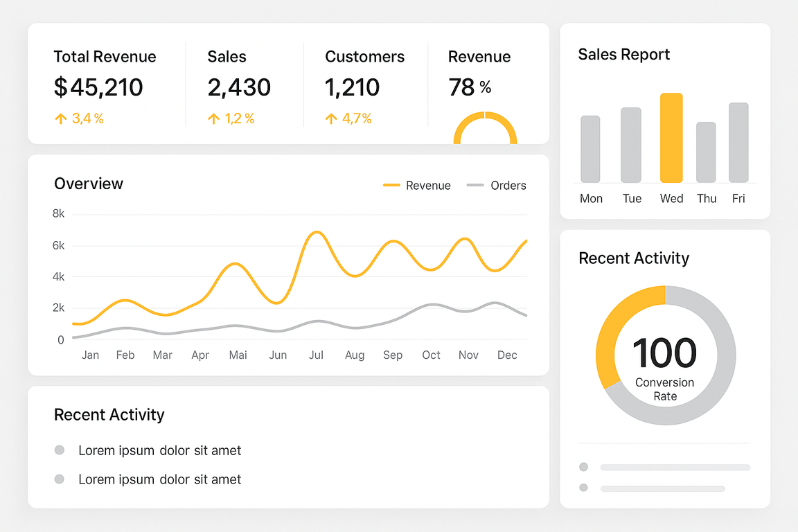Open the first Lorem ipsum dolor sit amet entry
798x532 pixels.
pos(159,450)
